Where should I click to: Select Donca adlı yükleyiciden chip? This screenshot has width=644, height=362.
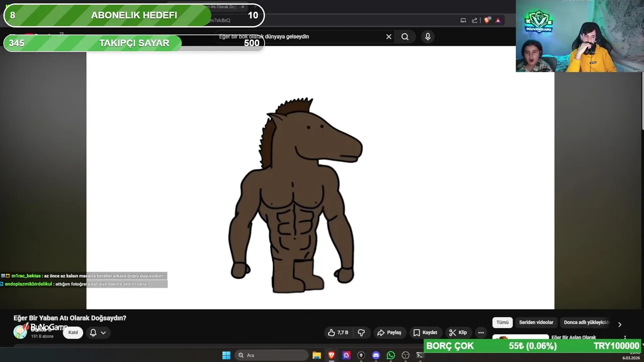point(586,322)
